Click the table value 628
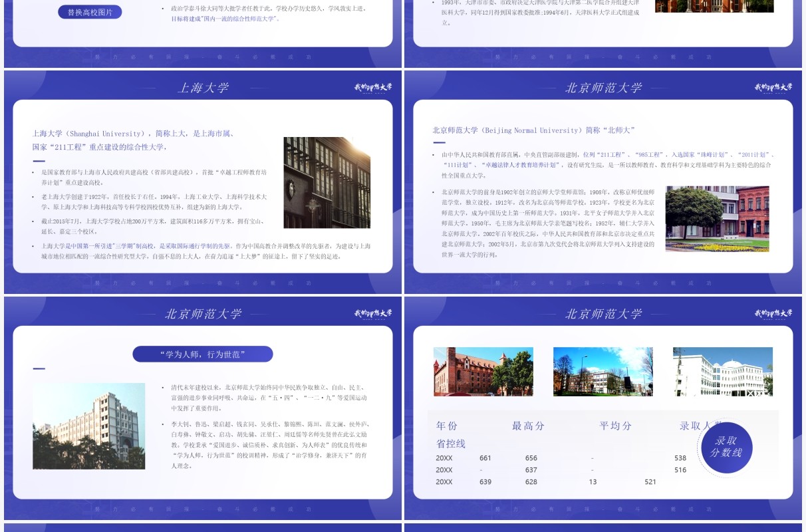806x532 pixels. point(531,482)
